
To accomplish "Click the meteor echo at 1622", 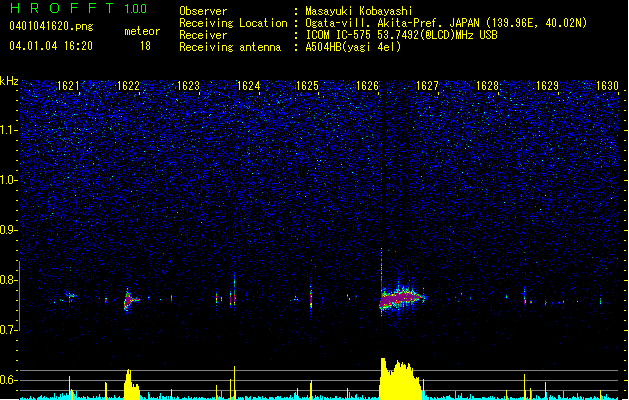I will coord(130,299).
